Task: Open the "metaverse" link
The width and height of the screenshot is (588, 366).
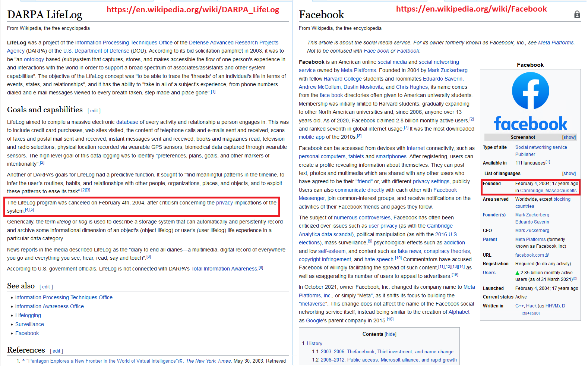Action: tap(313, 304)
